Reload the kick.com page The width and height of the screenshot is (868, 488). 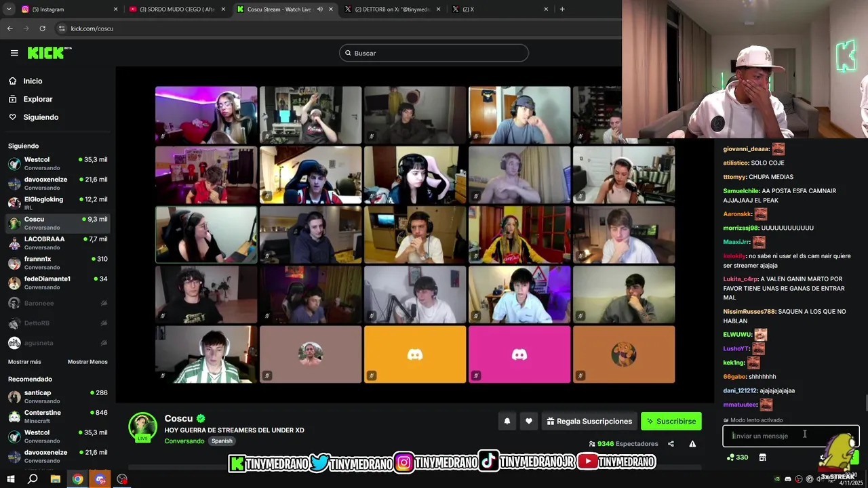[x=42, y=28]
